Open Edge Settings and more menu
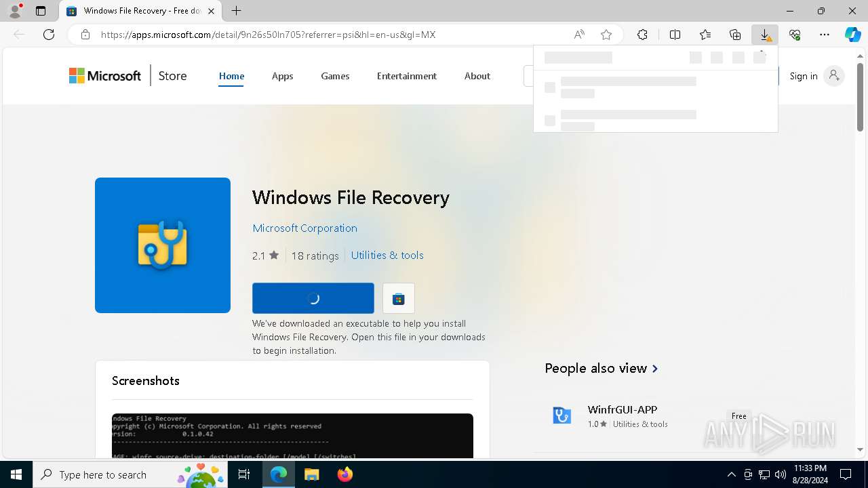 coord(825,35)
